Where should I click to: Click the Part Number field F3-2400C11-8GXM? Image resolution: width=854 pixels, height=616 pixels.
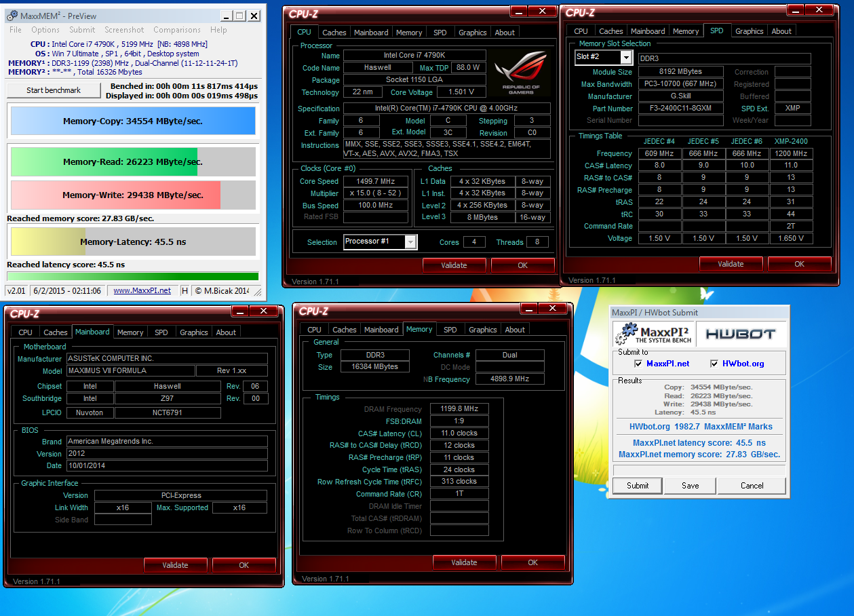click(x=681, y=109)
